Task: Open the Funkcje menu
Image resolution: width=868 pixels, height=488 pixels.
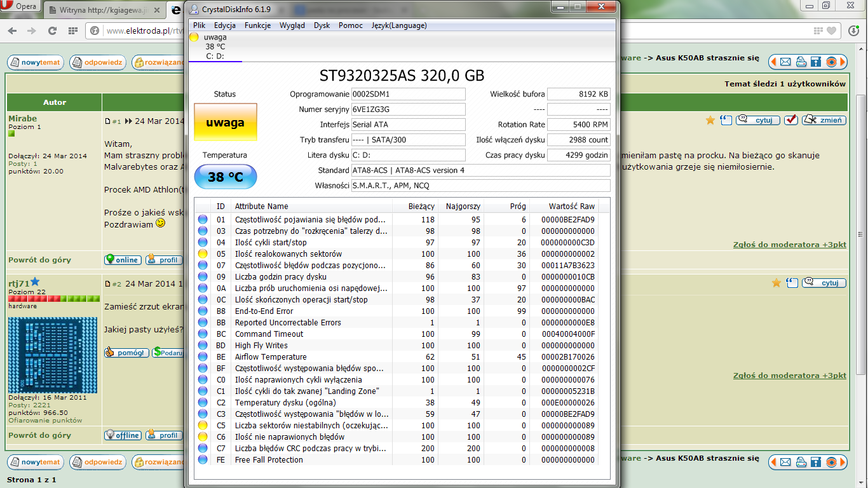Action: (x=257, y=25)
